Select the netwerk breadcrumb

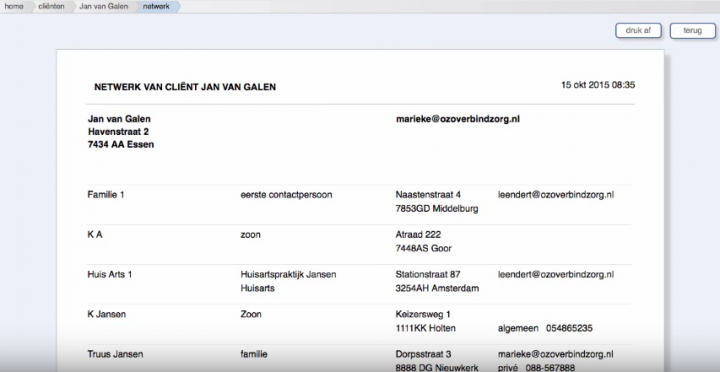coord(156,6)
